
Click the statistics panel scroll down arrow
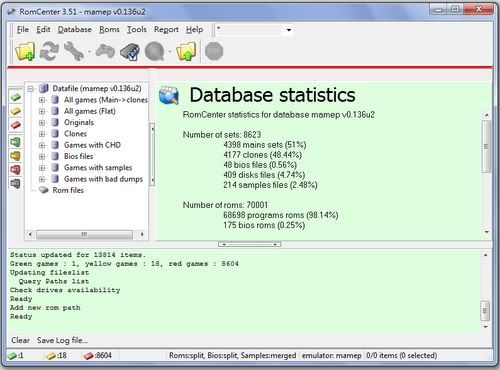coord(487,232)
